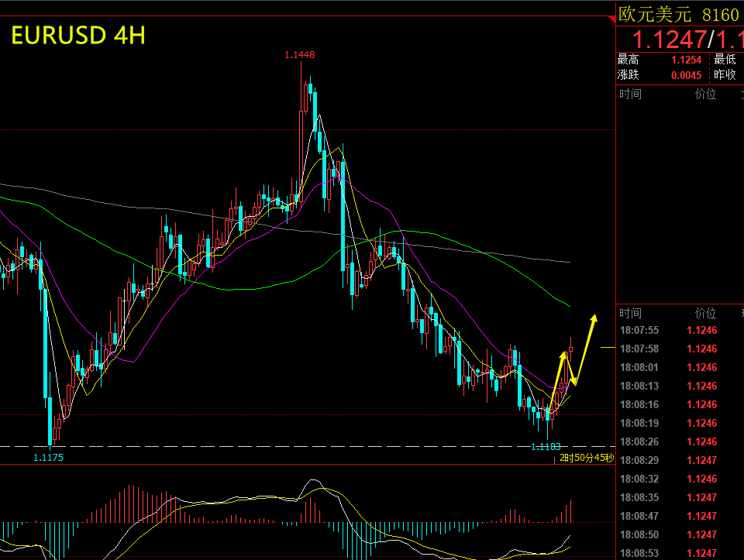
Task: Select the 18:08:50 tick time
Action: 639,534
